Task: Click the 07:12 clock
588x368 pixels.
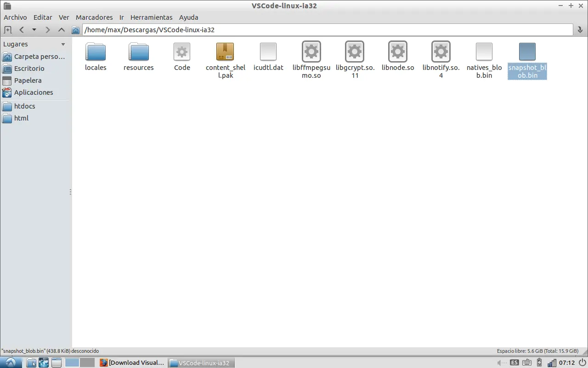Action: 567,362
